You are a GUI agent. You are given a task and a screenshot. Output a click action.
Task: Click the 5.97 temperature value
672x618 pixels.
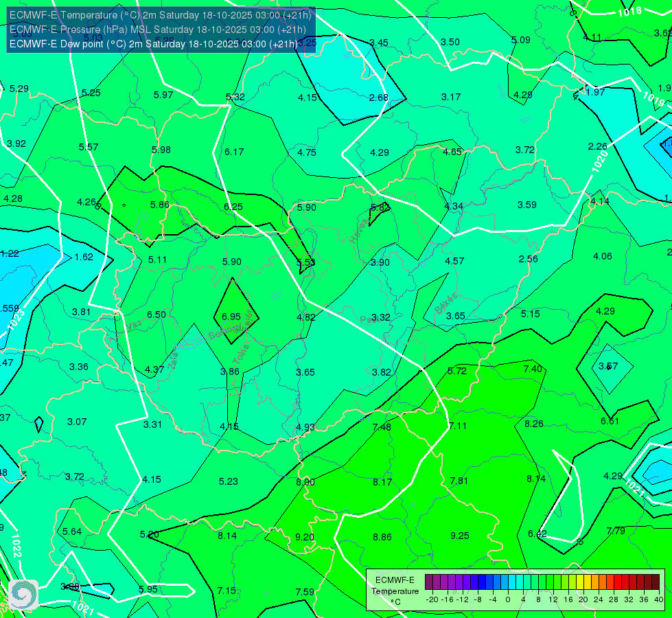pyautogui.click(x=163, y=95)
